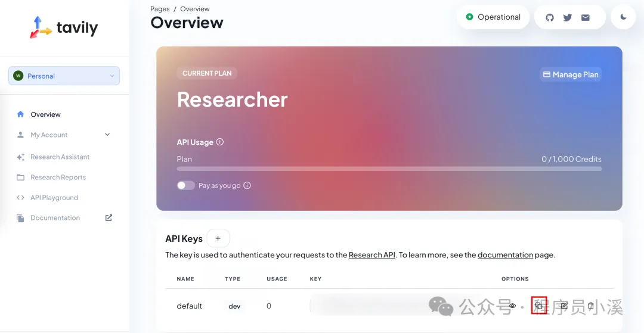Viewport: 644px width, 333px height.
Task: Click the external link icon beside Documentation
Action: 109,218
